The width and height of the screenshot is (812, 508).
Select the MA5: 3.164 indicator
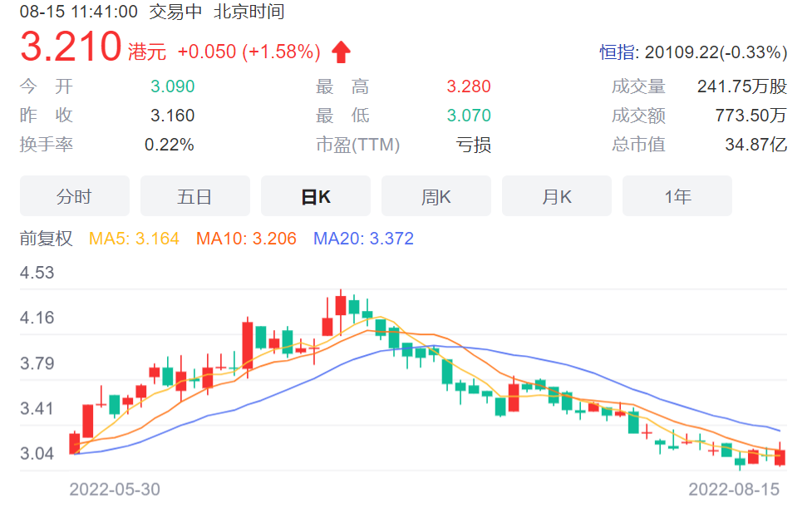coord(134,239)
